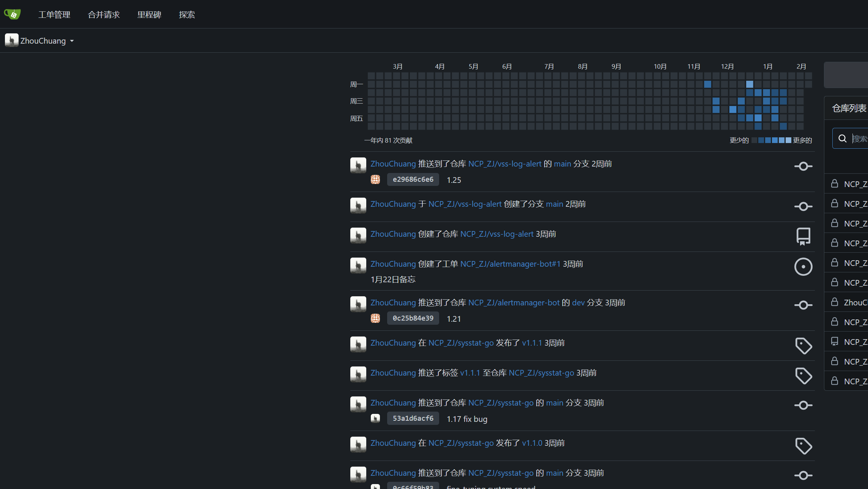Click commit hash 53a1d6acf6
This screenshot has height=489, width=868.
tap(413, 418)
